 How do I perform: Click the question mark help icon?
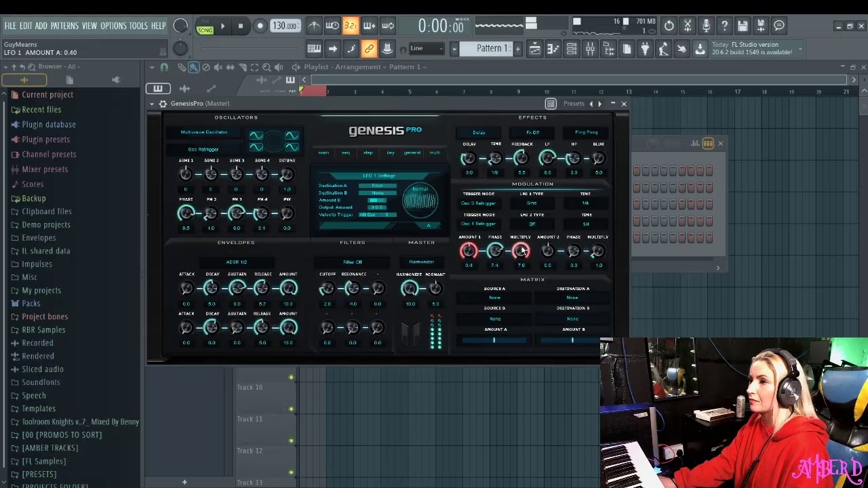coord(724,26)
